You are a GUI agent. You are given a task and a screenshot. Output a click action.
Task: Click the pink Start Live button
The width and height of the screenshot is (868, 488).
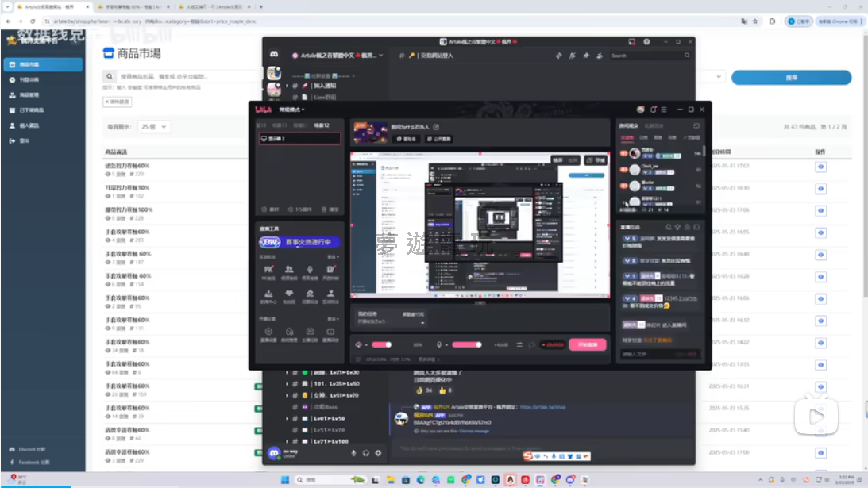(x=588, y=344)
